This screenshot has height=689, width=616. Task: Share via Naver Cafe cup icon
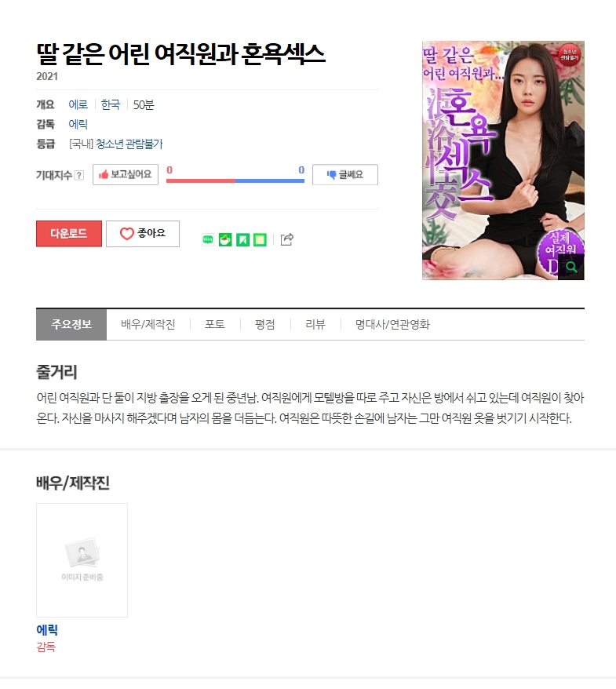click(x=225, y=240)
